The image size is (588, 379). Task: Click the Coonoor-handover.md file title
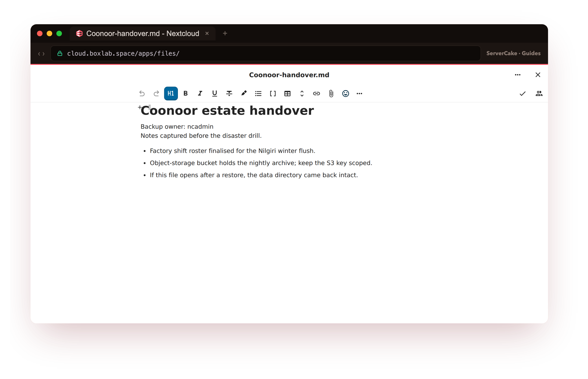[x=289, y=75]
